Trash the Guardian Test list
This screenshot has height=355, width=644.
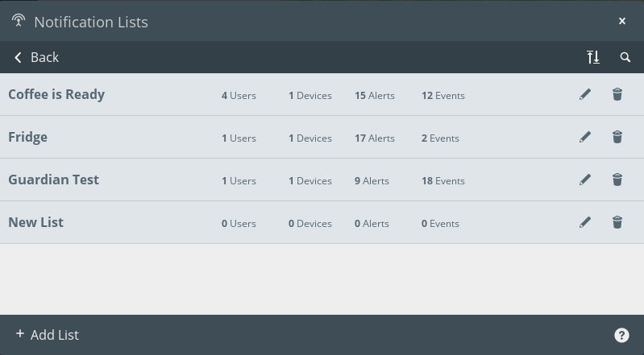(617, 180)
